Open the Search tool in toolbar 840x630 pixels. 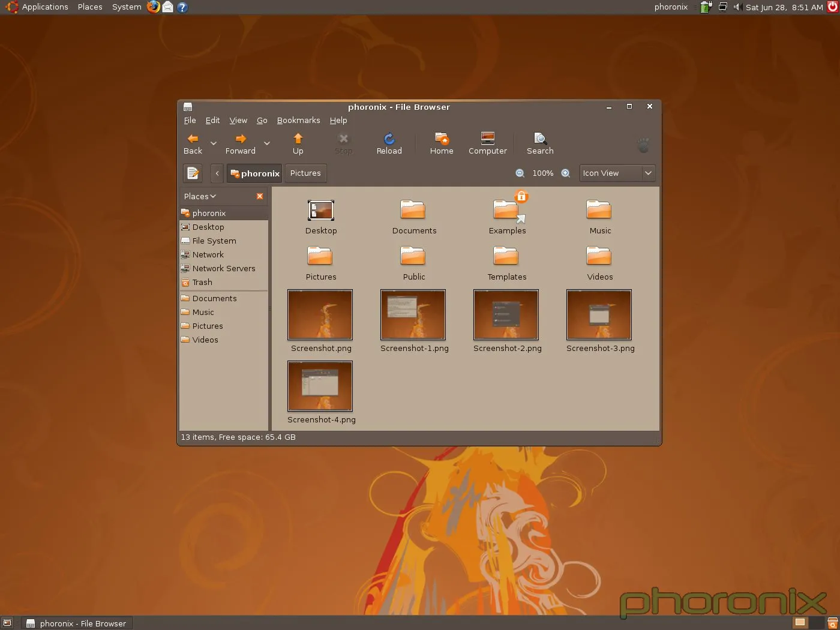tap(540, 144)
